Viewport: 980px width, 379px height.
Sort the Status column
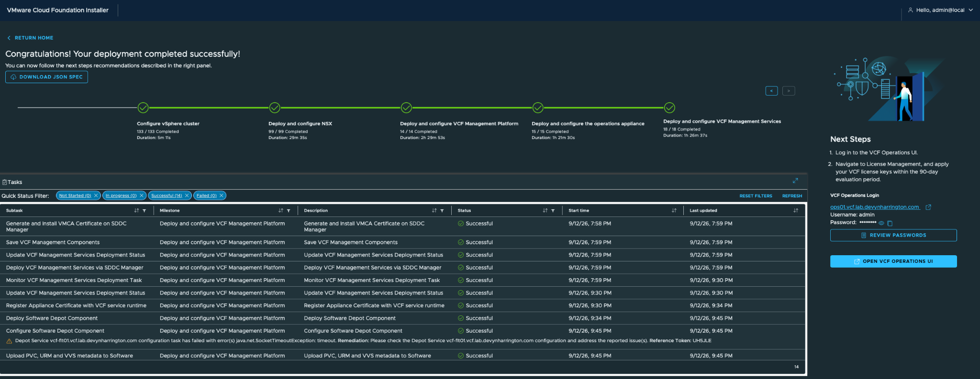[545, 210]
